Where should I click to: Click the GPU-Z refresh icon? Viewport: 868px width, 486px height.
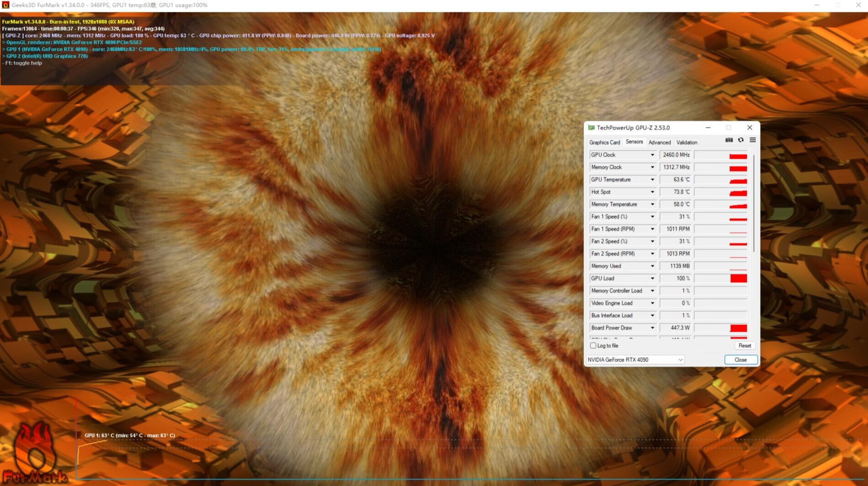pos(741,140)
